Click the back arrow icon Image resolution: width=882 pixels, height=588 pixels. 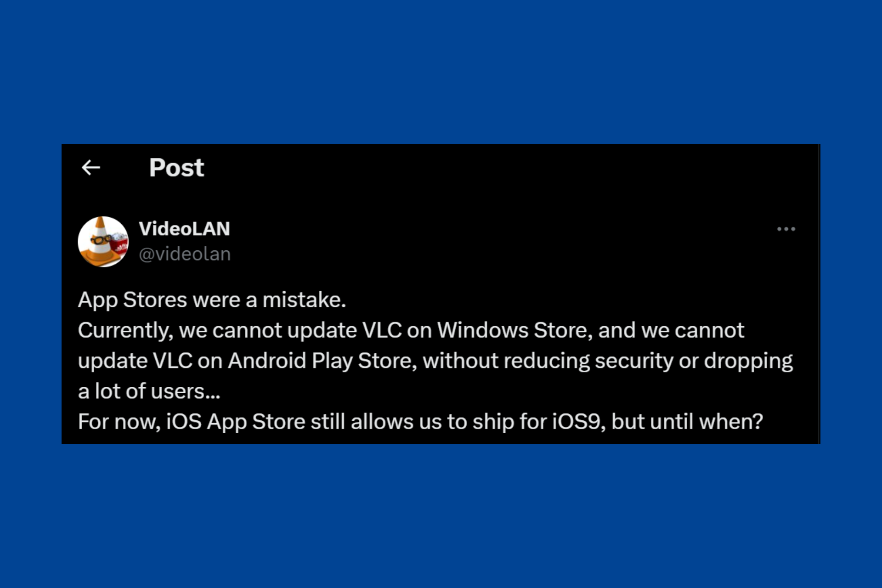pyautogui.click(x=91, y=168)
